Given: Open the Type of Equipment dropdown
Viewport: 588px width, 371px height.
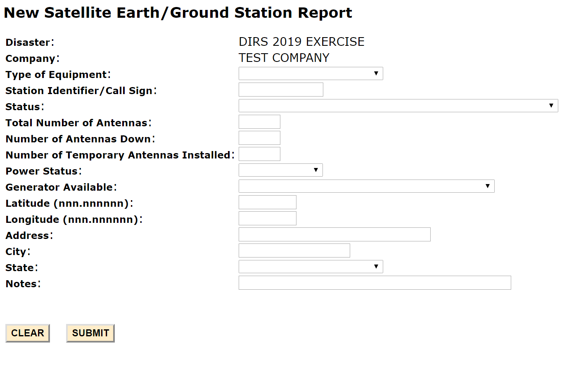Looking at the screenshot, I should point(311,73).
